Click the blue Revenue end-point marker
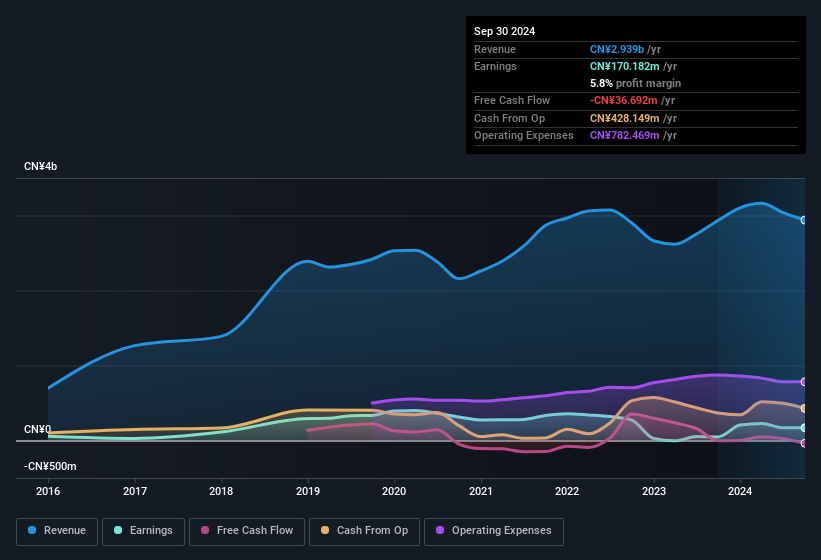This screenshot has height=560, width=821. [x=804, y=220]
